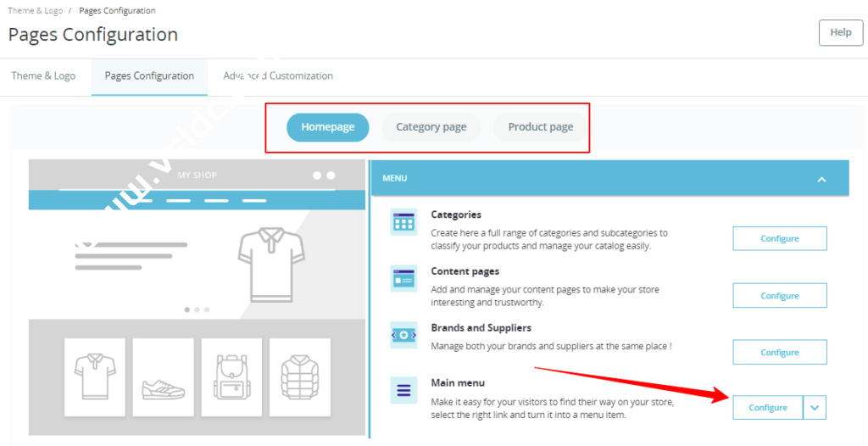Image resolution: width=868 pixels, height=446 pixels.
Task: Switch to Product page view
Action: 541,127
